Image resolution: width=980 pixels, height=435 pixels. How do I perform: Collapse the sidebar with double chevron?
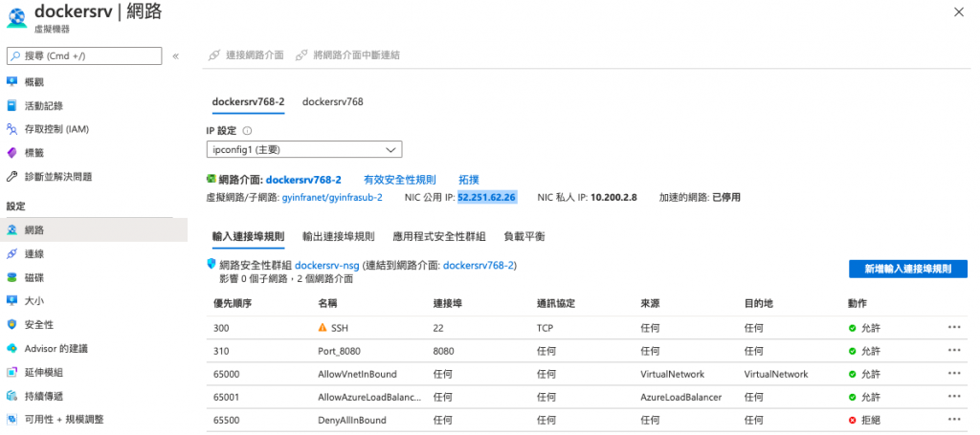(x=176, y=56)
